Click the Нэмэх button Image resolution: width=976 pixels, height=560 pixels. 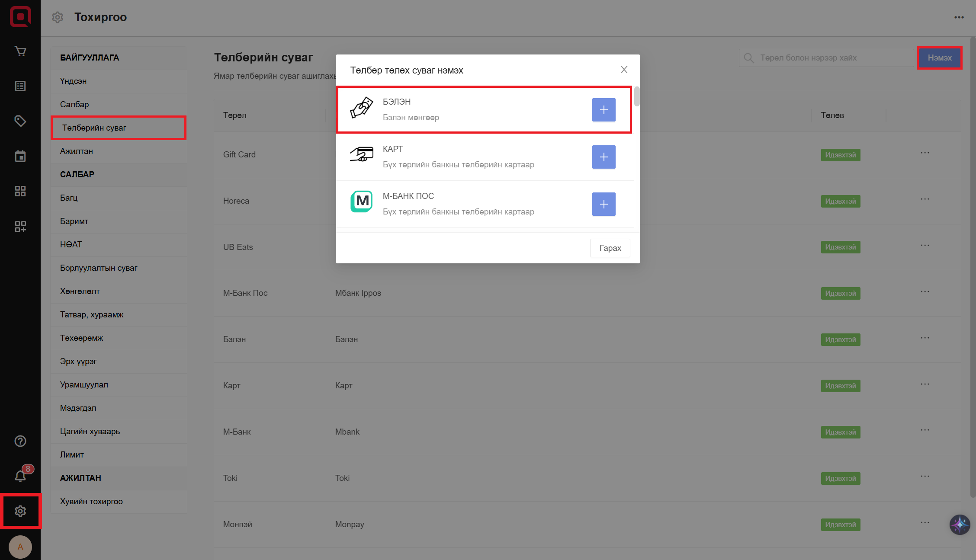[x=939, y=58]
